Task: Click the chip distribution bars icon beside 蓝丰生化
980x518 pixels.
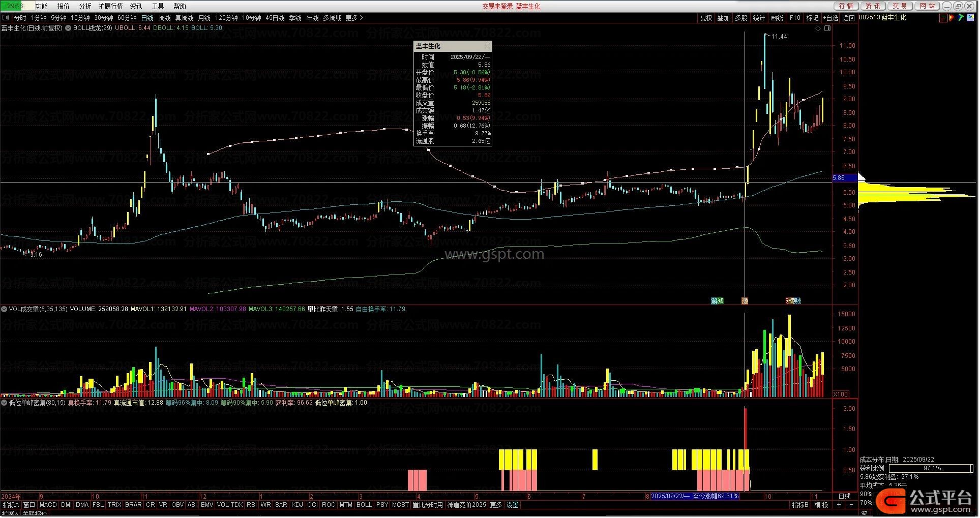Action: pyautogui.click(x=944, y=18)
